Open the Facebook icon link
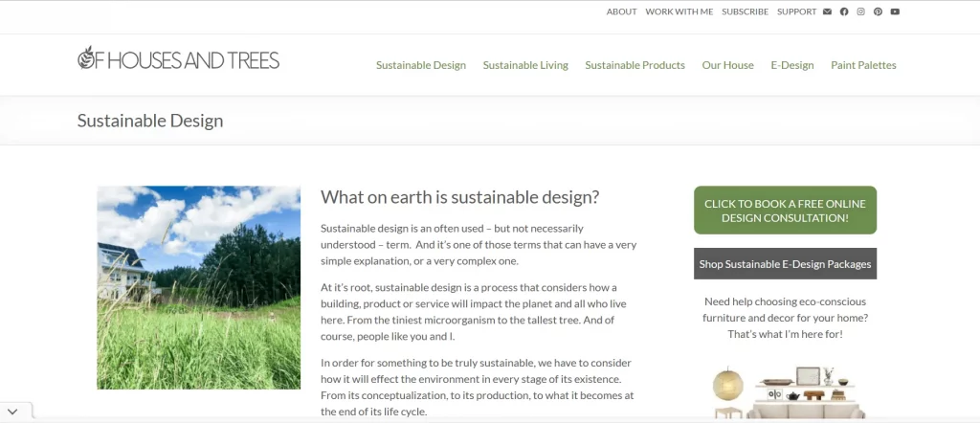The height and width of the screenshot is (423, 980). click(844, 11)
